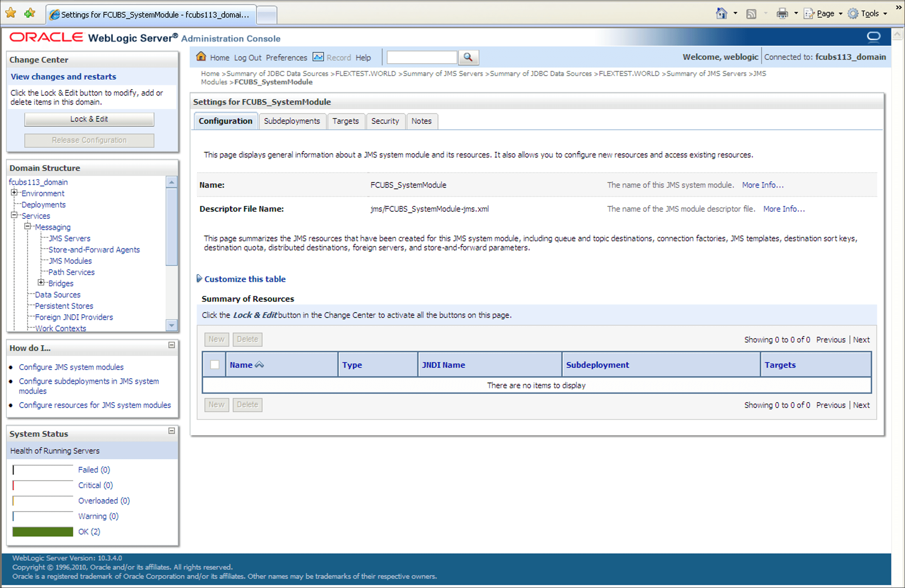905x588 pixels.
Task: Click the favorites star icon
Action: coord(11,13)
